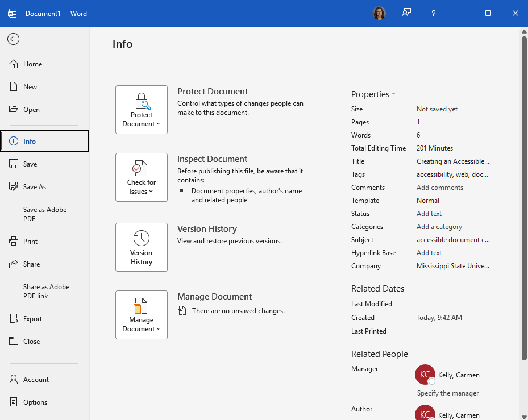Go back using the circled arrow icon

14,39
